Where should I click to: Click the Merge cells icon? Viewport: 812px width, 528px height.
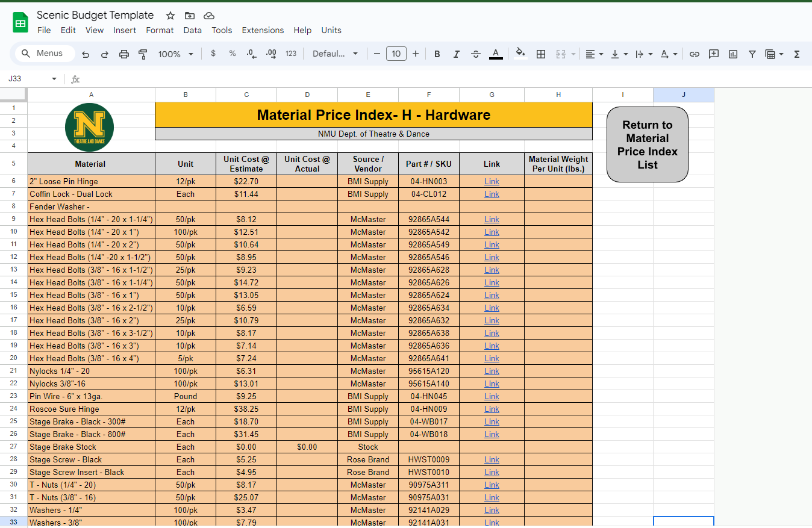point(561,54)
